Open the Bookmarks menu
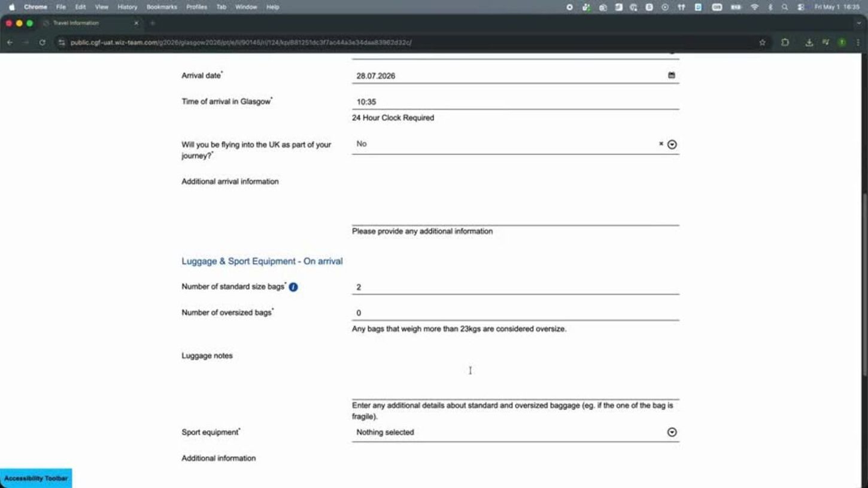Screen dimensions: 868x488 click(162, 7)
